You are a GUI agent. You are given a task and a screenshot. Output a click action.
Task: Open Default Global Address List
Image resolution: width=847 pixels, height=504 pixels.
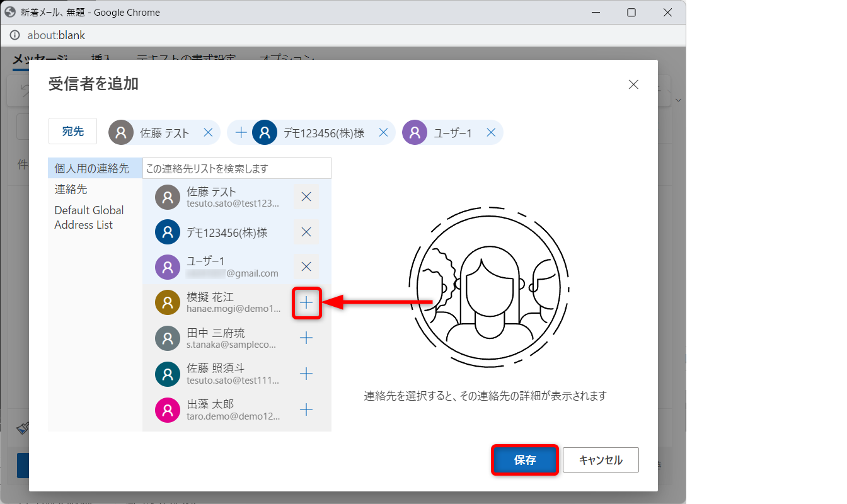(x=89, y=217)
